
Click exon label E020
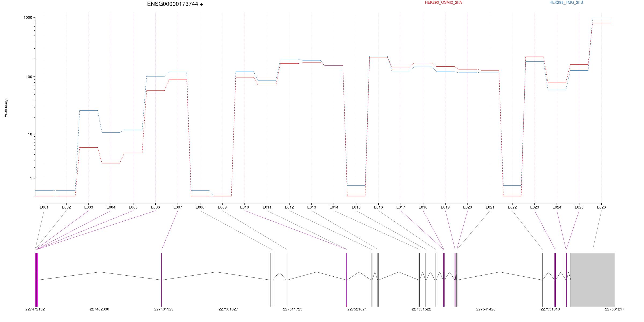(467, 207)
